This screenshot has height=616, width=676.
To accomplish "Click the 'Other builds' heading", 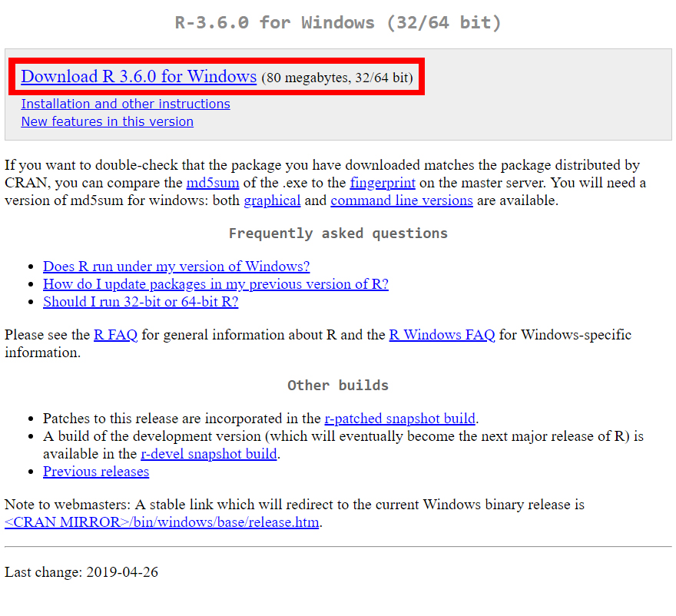I will click(x=338, y=385).
